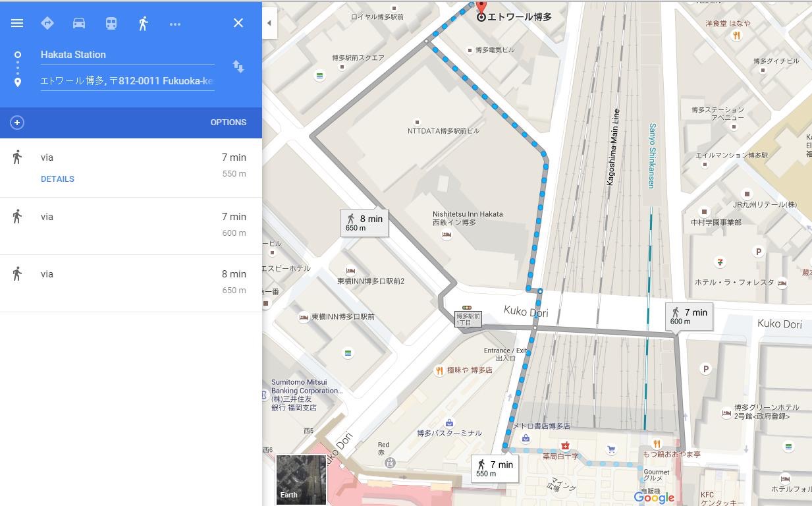Viewport: 812px width, 506px height.
Task: Add another destination plus icon
Action: (17, 123)
